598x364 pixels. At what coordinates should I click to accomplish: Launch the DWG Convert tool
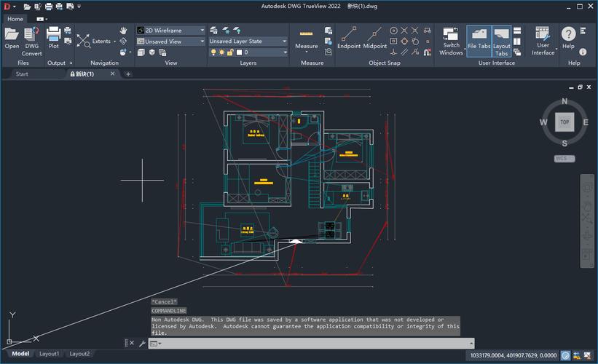click(x=31, y=41)
